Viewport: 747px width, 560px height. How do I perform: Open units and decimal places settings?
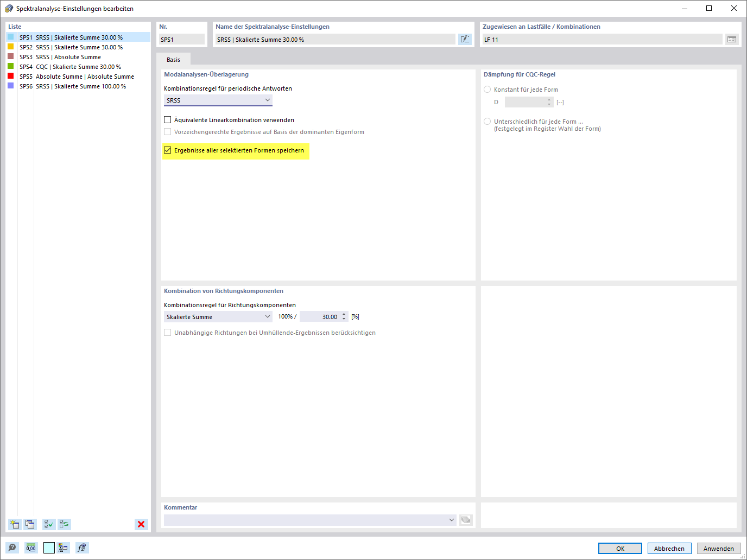(x=31, y=548)
